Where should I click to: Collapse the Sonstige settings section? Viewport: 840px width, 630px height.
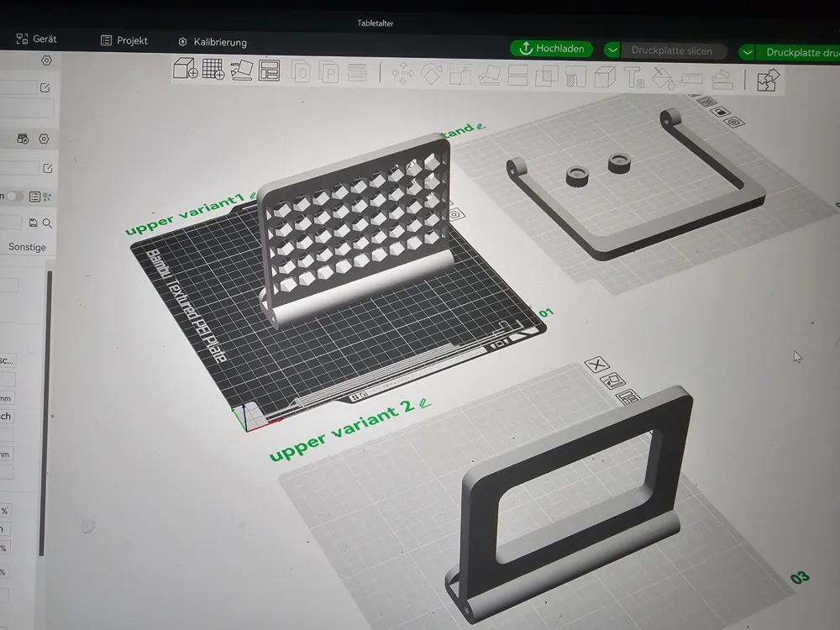pyautogui.click(x=29, y=247)
